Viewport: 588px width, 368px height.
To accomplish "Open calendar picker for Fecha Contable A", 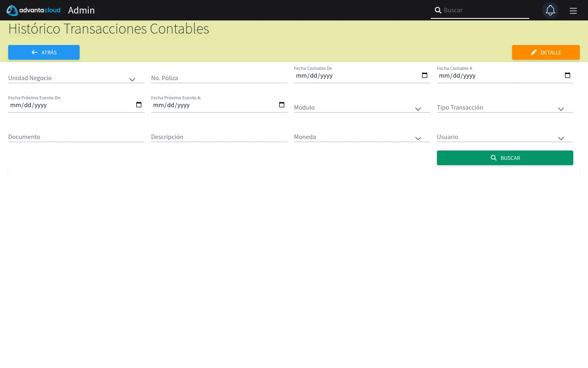I will 568,75.
